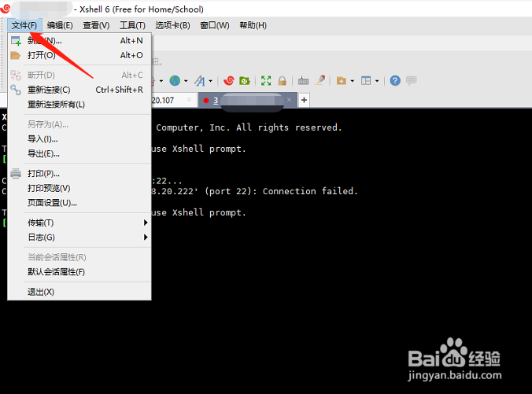Click the reconnect icon beside 重新连接(C)
This screenshot has width=532, height=394.
[x=16, y=90]
